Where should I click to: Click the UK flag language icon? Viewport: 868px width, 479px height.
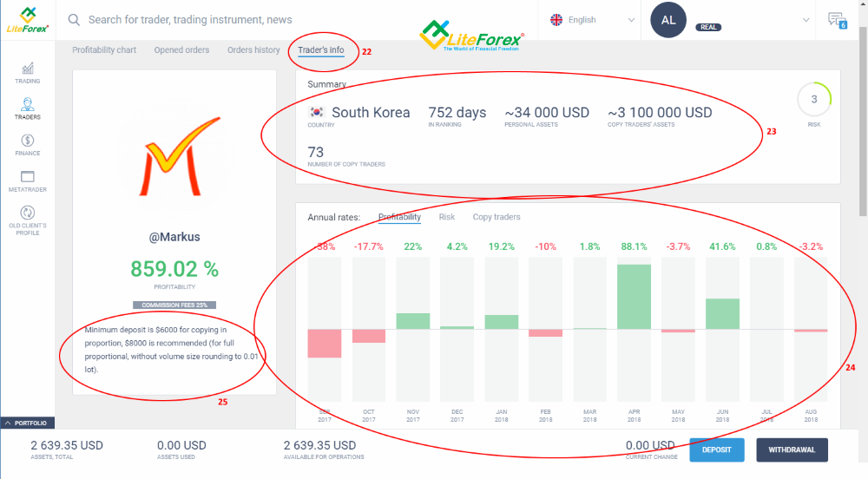pyautogui.click(x=556, y=20)
